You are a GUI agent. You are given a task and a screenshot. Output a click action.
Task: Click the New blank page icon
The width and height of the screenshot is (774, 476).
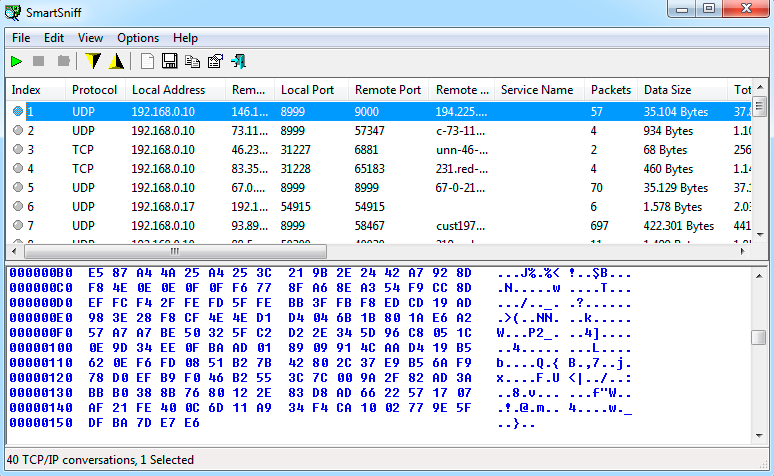[147, 61]
